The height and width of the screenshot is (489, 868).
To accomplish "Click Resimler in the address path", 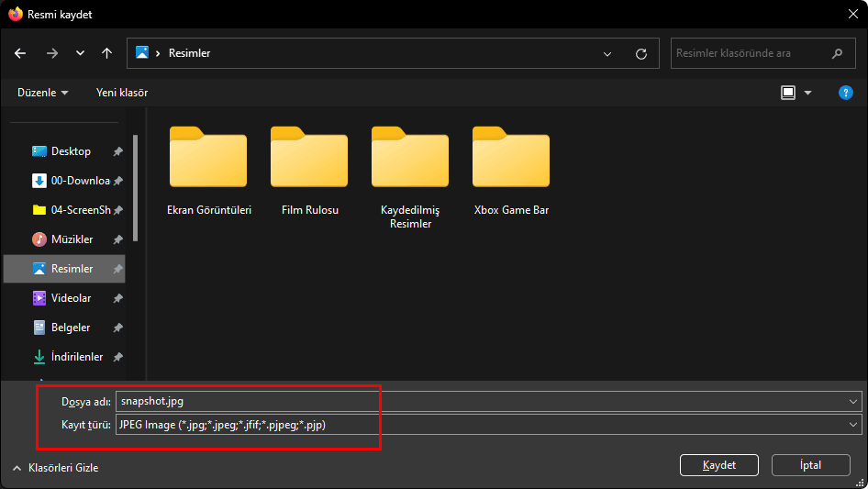I will pyautogui.click(x=189, y=53).
